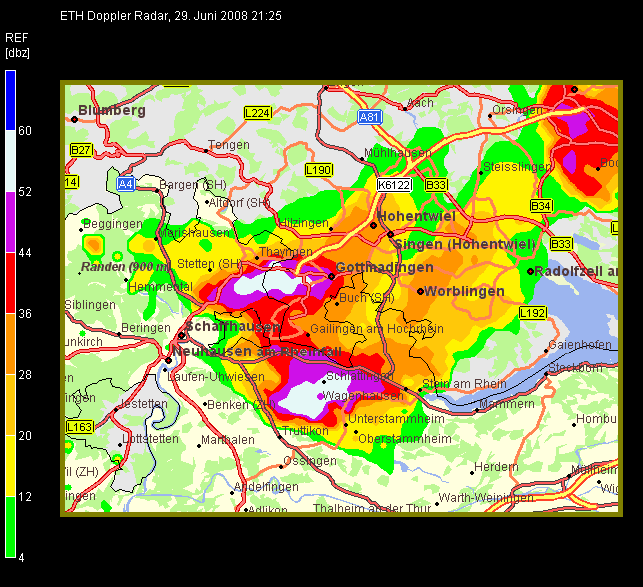Screen dimensions: 643x587
Task: Click the 44 value on the scale
Action: coord(25,253)
